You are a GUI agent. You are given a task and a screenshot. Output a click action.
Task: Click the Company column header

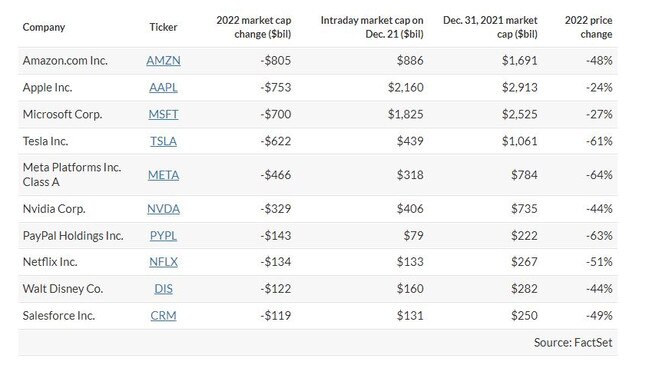[x=44, y=27]
